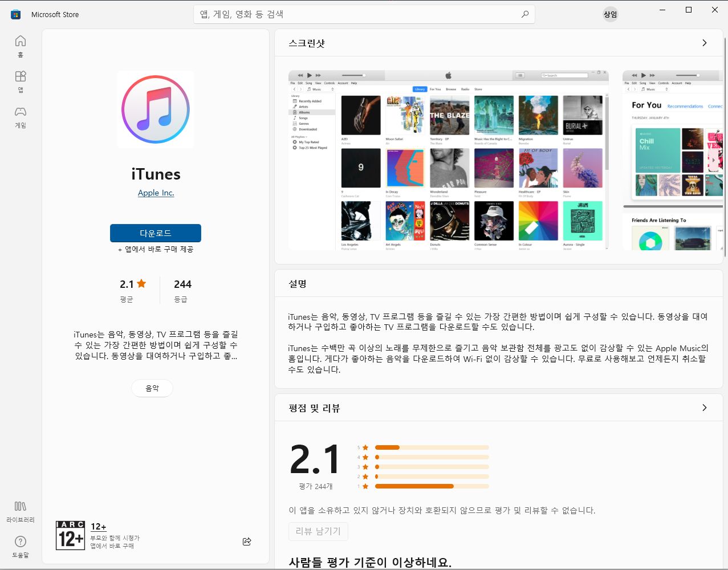Click the 평점 및 리뷰 heading text
Image resolution: width=728 pixels, height=570 pixels.
tap(314, 408)
